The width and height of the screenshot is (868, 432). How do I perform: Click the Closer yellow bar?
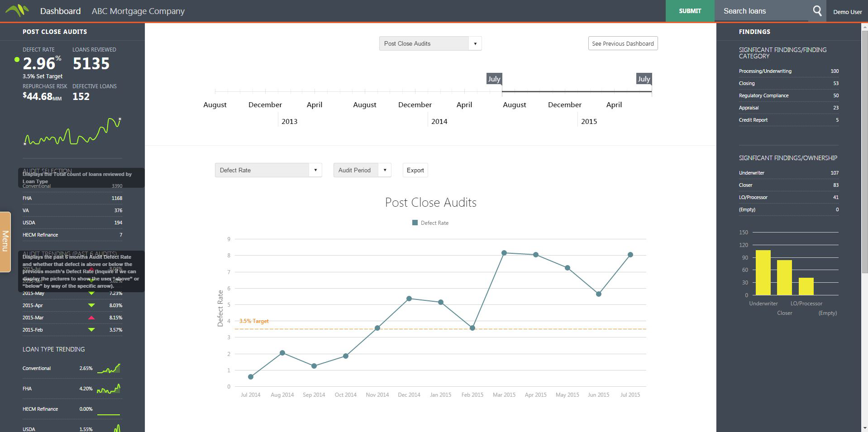pos(784,277)
